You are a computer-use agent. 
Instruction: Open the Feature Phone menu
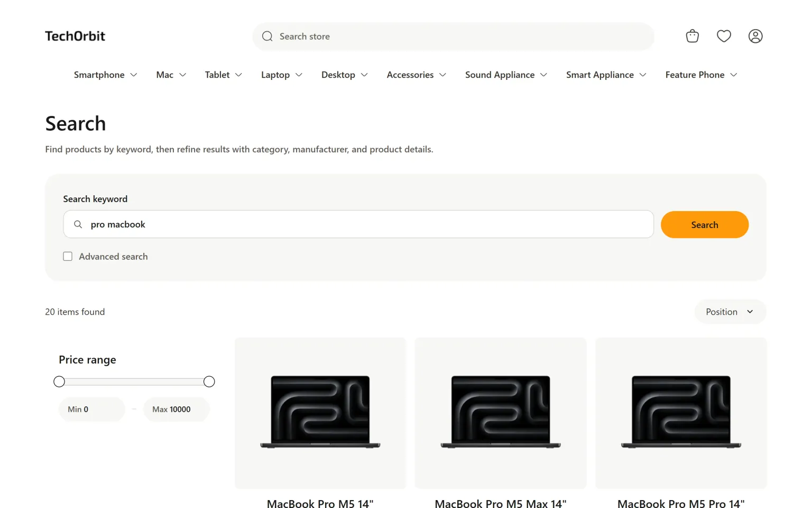[x=701, y=75]
